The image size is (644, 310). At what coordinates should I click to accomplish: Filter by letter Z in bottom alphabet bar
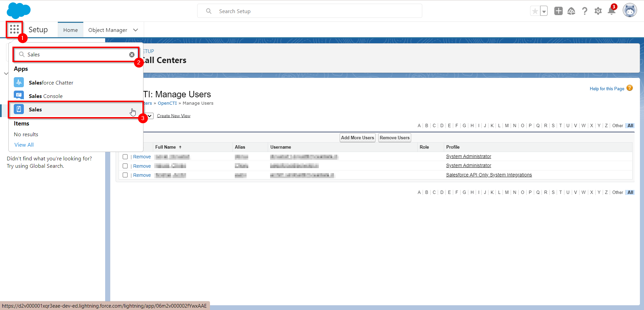click(x=606, y=192)
